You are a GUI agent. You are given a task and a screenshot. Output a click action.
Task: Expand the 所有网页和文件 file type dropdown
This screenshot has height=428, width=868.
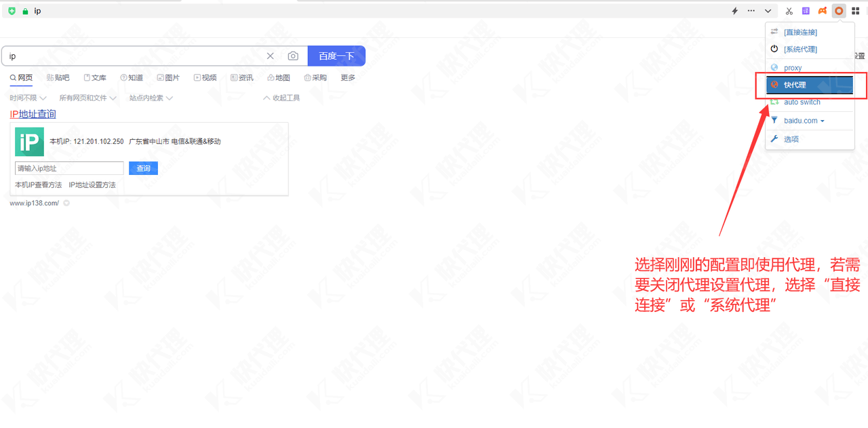point(87,98)
